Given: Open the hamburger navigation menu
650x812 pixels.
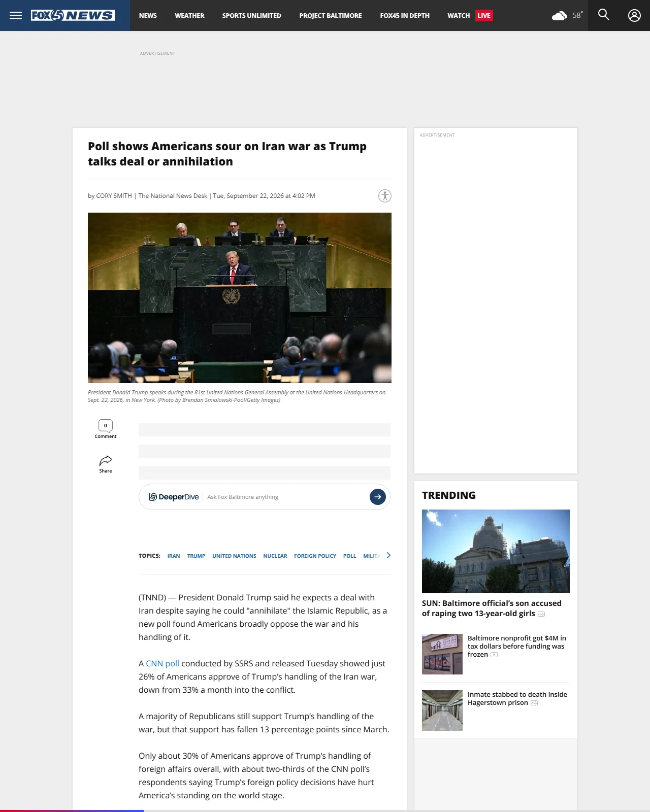Looking at the screenshot, I should (16, 15).
